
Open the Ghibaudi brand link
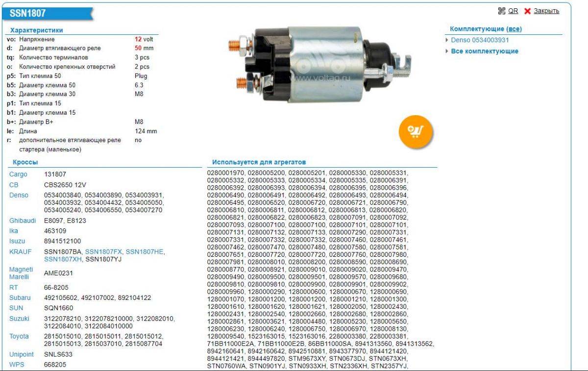coord(23,221)
